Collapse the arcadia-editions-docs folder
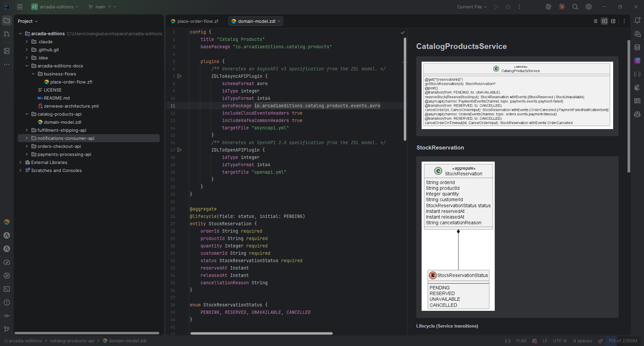 [x=27, y=66]
